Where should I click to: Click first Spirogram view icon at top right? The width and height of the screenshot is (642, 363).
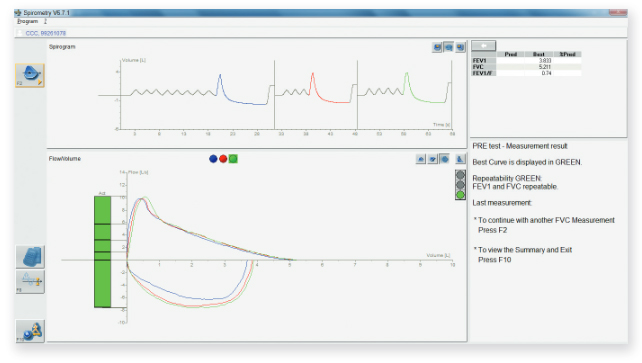coord(437,47)
